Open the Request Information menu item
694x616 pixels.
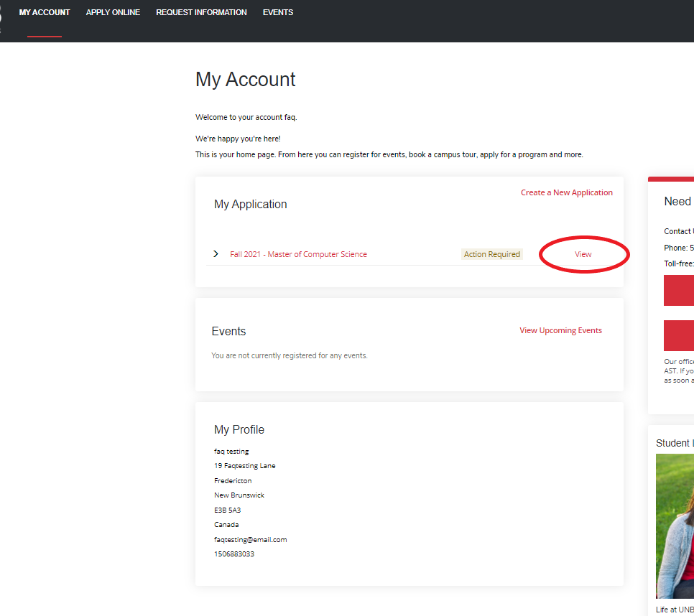click(x=201, y=13)
